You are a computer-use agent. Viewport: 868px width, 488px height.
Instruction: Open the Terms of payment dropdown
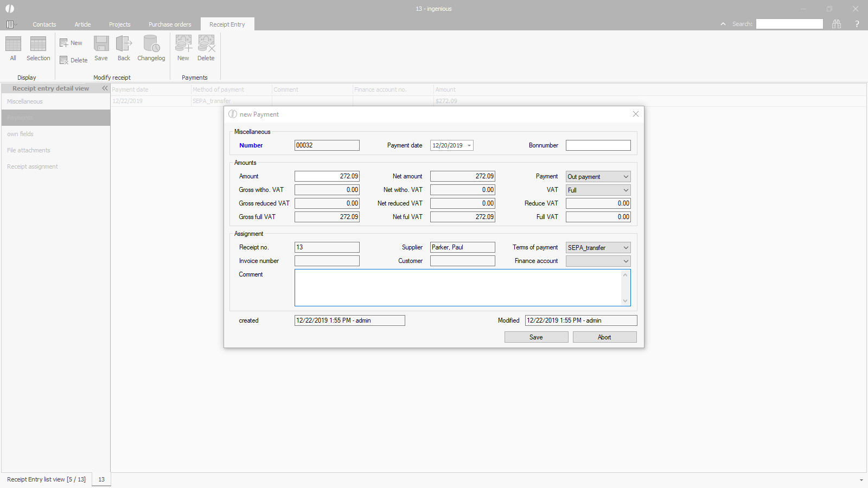(626, 248)
